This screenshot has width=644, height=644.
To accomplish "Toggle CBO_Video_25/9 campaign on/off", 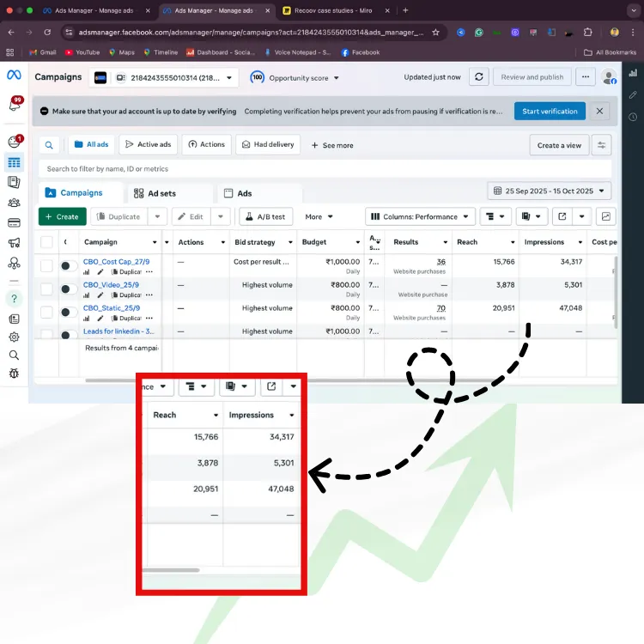I will (x=69, y=289).
